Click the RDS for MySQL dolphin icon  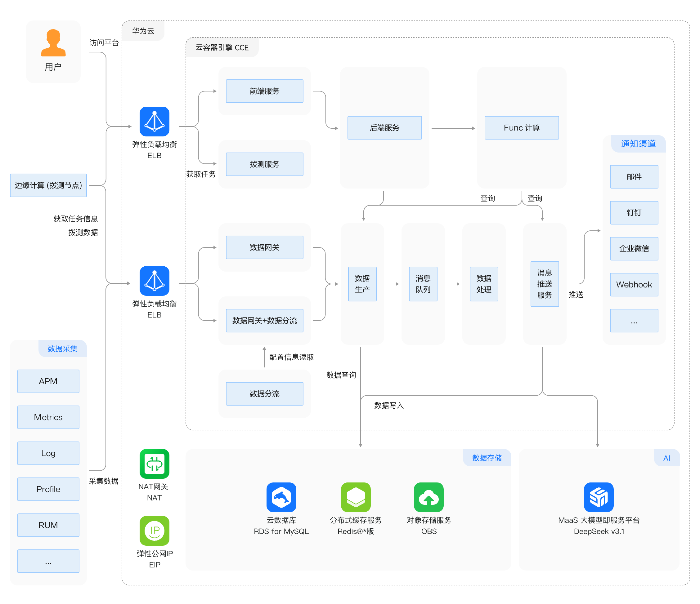281,497
